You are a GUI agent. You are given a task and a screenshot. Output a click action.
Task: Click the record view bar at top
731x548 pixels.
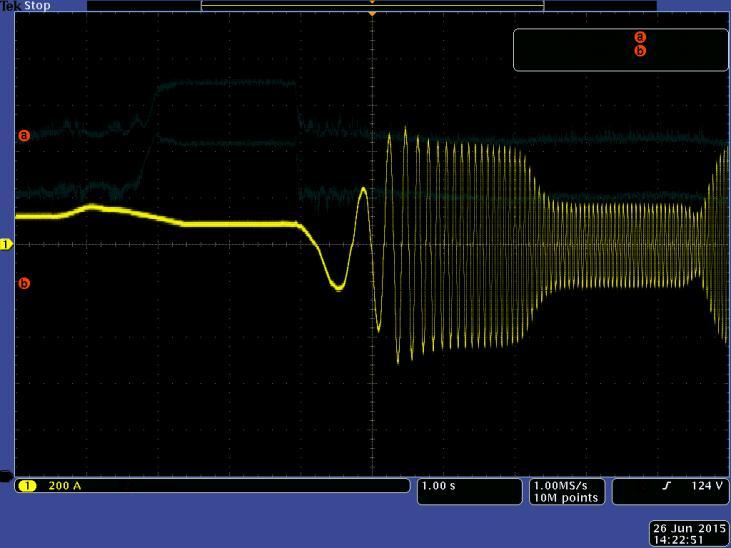[x=372, y=6]
